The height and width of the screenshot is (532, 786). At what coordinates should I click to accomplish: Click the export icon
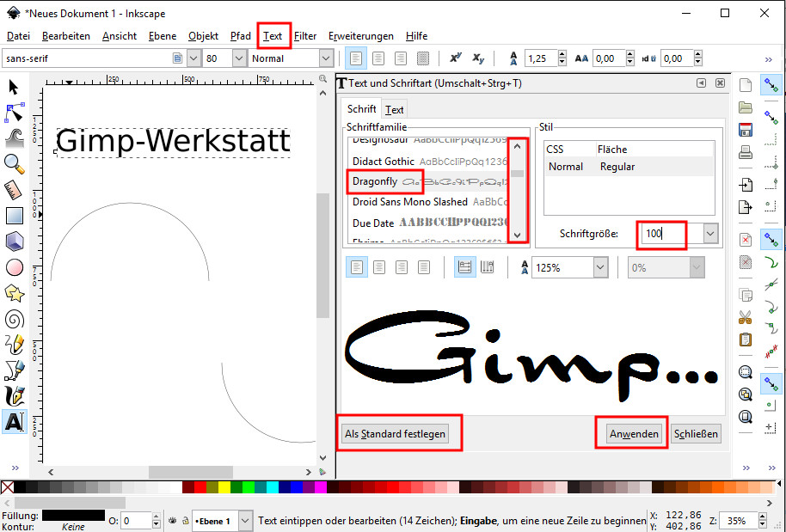[x=746, y=207]
